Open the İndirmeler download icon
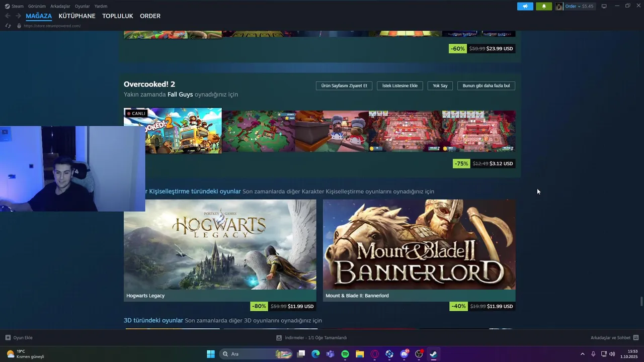644x362 pixels. coord(279,338)
